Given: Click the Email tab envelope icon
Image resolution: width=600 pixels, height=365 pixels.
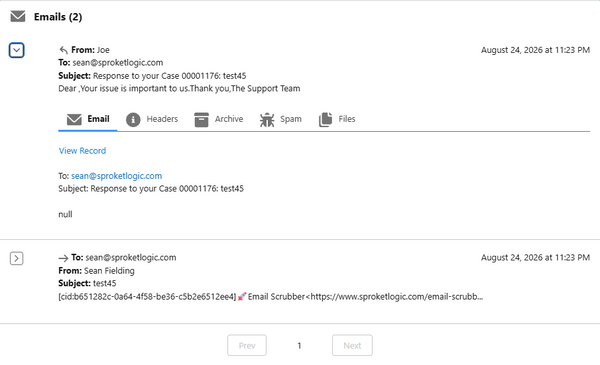Looking at the screenshot, I should 74,119.
